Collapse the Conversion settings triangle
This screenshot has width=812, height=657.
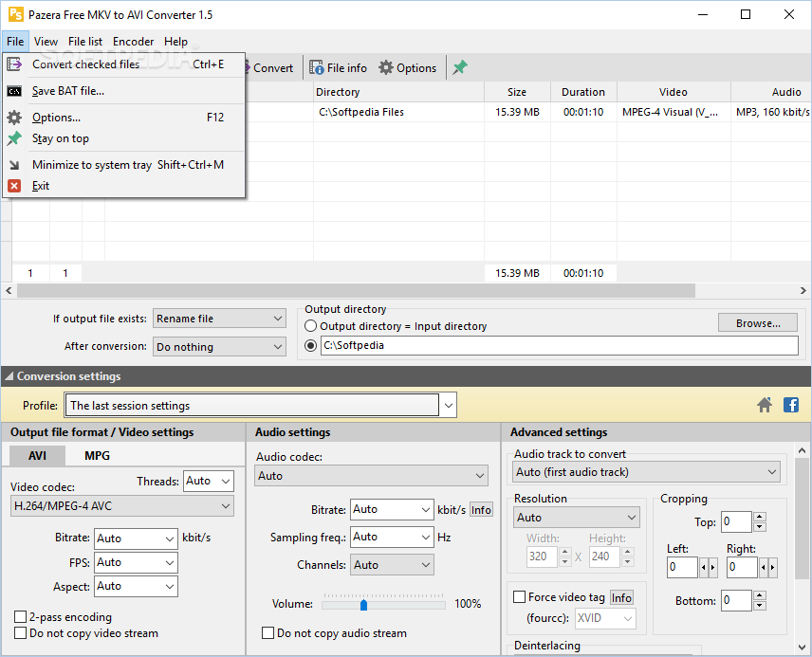pos(9,377)
